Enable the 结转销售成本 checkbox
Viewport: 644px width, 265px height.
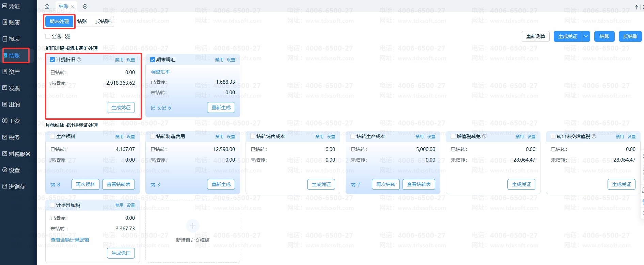(253, 136)
